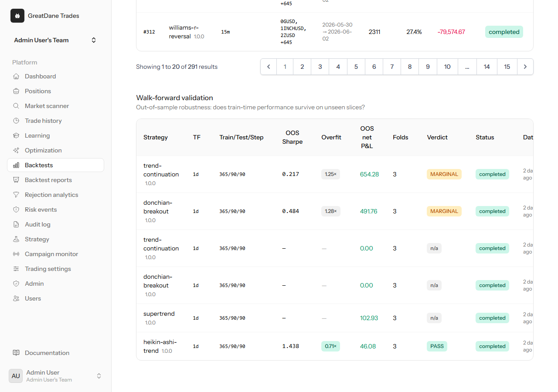Click the Market scanner magnifier icon

(x=16, y=106)
